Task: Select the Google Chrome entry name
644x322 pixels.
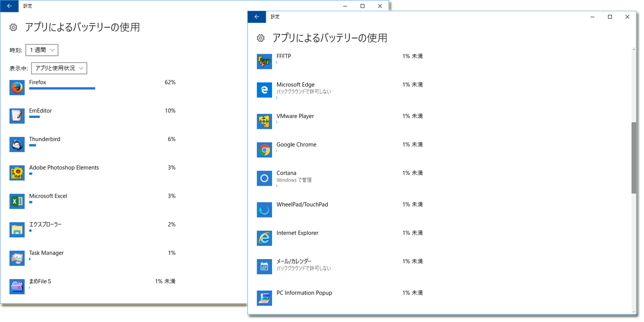Action: [x=296, y=144]
